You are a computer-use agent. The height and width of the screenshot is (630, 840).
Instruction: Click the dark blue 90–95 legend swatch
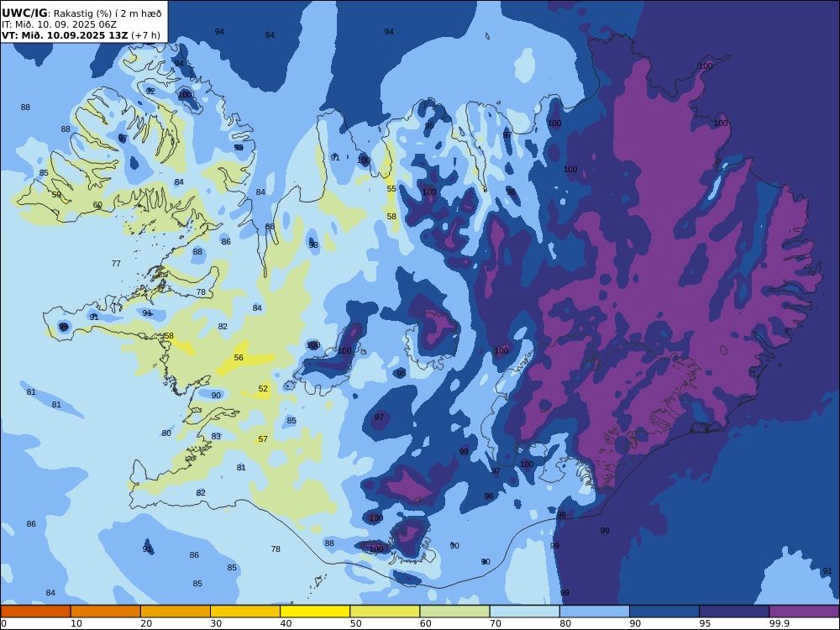click(664, 612)
